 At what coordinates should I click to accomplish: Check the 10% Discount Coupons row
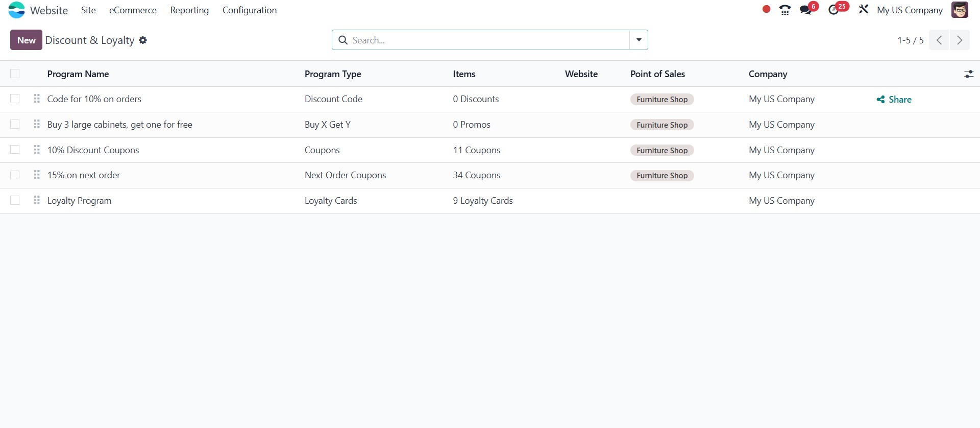(15, 150)
